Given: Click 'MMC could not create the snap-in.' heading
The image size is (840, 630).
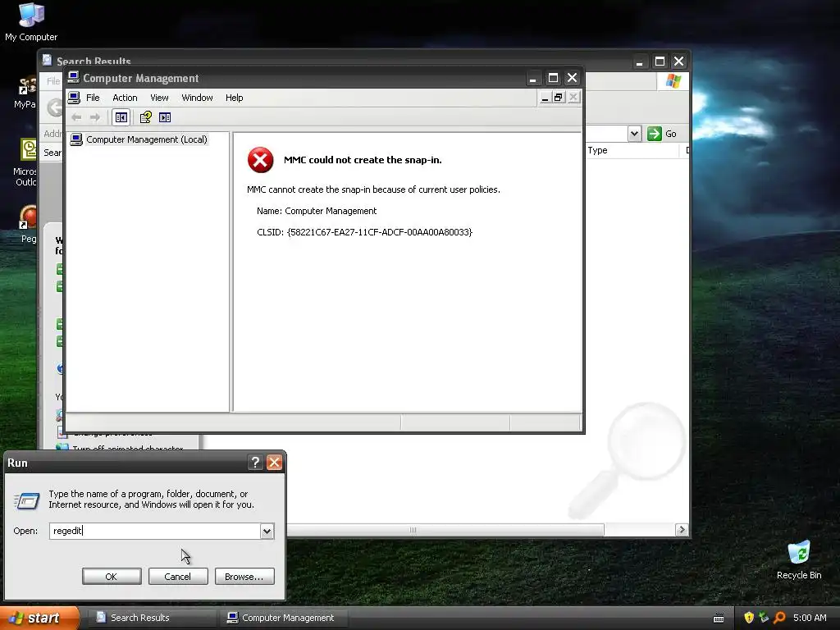Looking at the screenshot, I should (x=363, y=160).
